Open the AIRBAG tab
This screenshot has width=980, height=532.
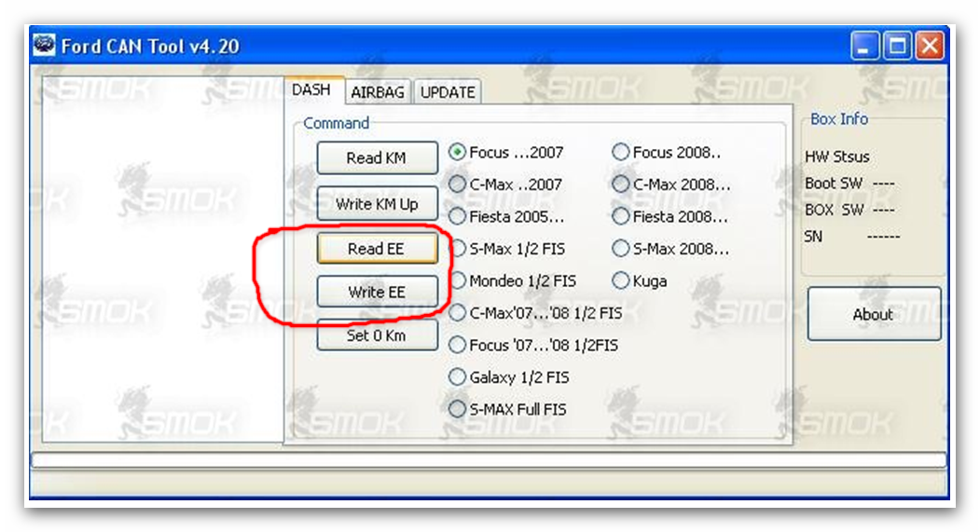(378, 92)
